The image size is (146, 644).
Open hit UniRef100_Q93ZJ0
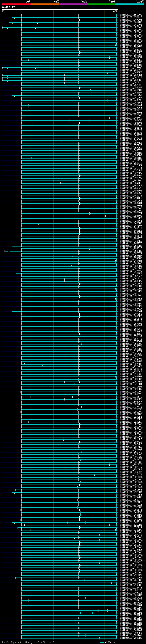click(131, 17)
